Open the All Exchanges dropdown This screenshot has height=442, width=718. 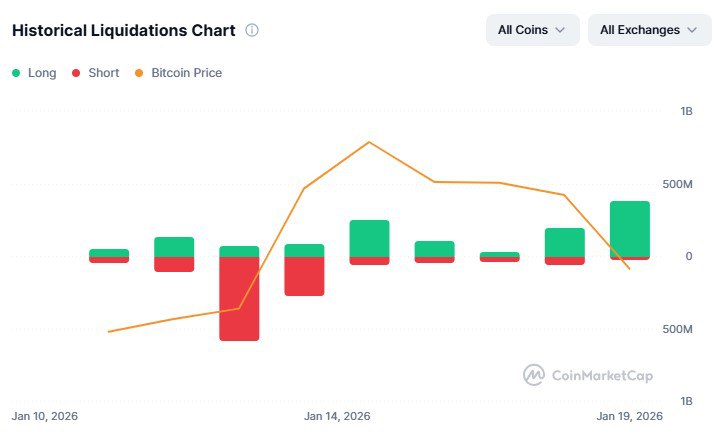[648, 30]
